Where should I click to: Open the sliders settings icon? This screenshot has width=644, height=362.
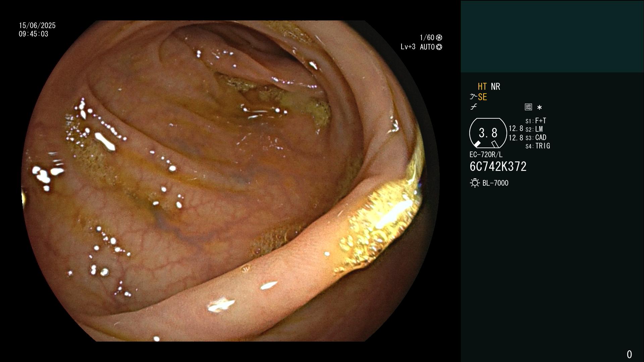coord(528,107)
